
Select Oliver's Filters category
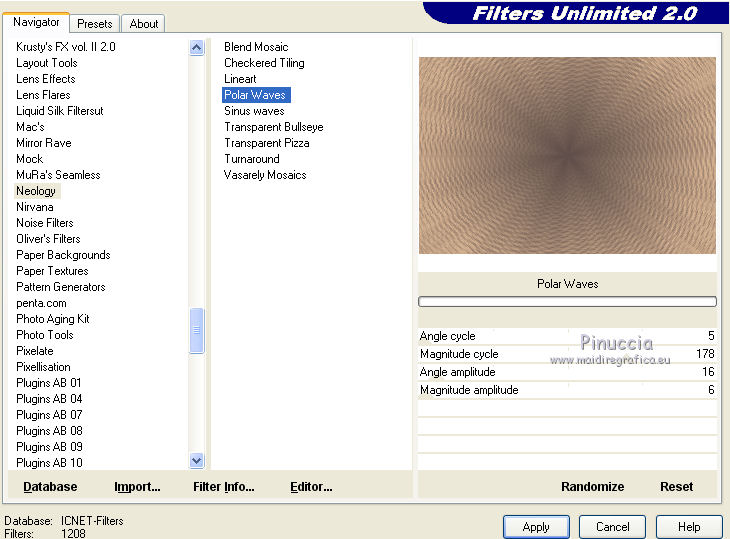(48, 239)
